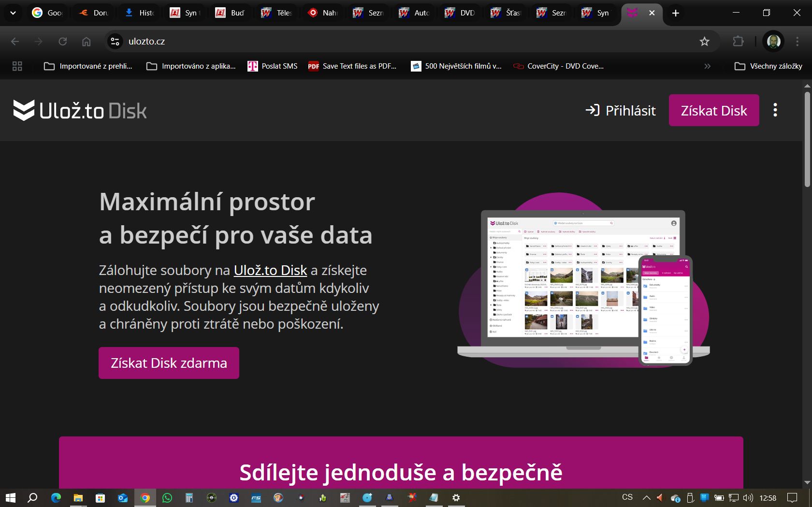
Task: Show hidden system tray icons
Action: (646, 497)
